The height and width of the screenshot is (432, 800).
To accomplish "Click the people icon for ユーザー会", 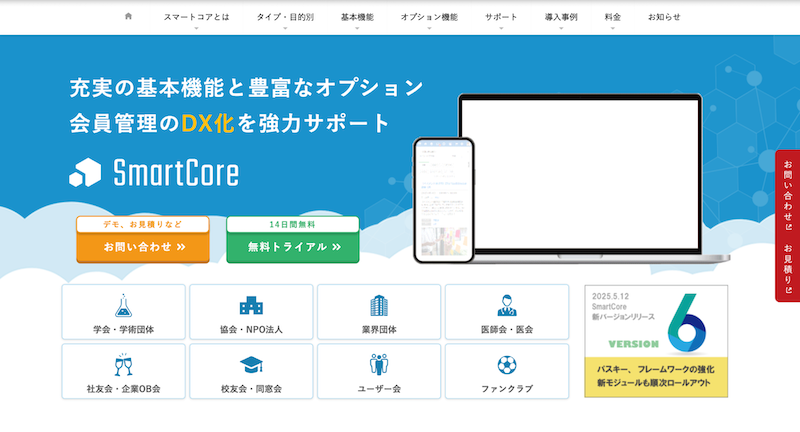I will pos(379,364).
